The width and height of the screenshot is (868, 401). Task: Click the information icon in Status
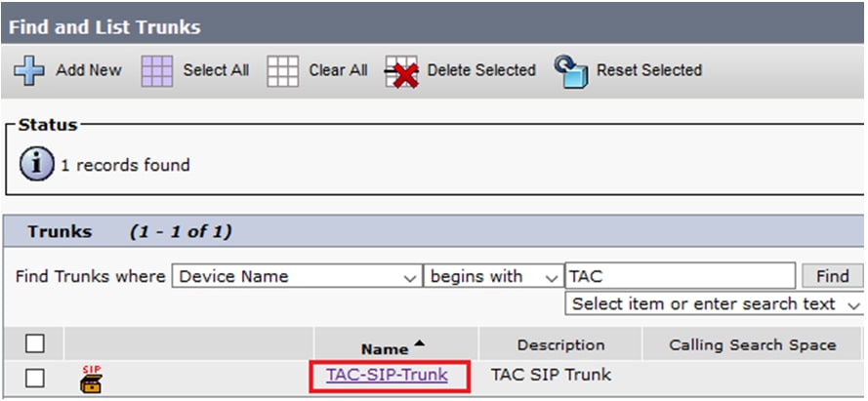coord(36,165)
